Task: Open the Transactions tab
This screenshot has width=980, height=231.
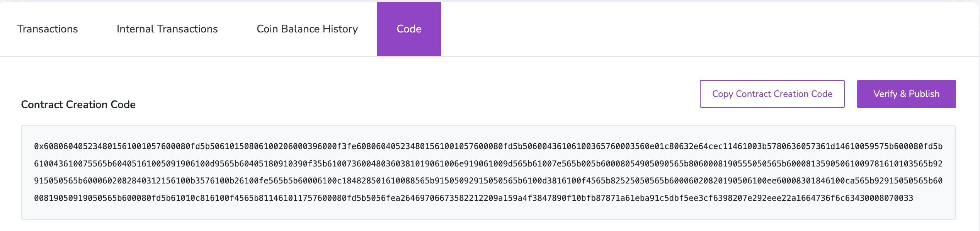Action: (x=47, y=29)
